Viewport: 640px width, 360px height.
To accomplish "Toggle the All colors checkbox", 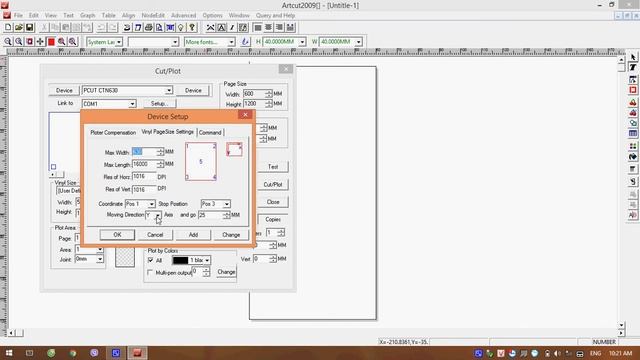I will 150,260.
